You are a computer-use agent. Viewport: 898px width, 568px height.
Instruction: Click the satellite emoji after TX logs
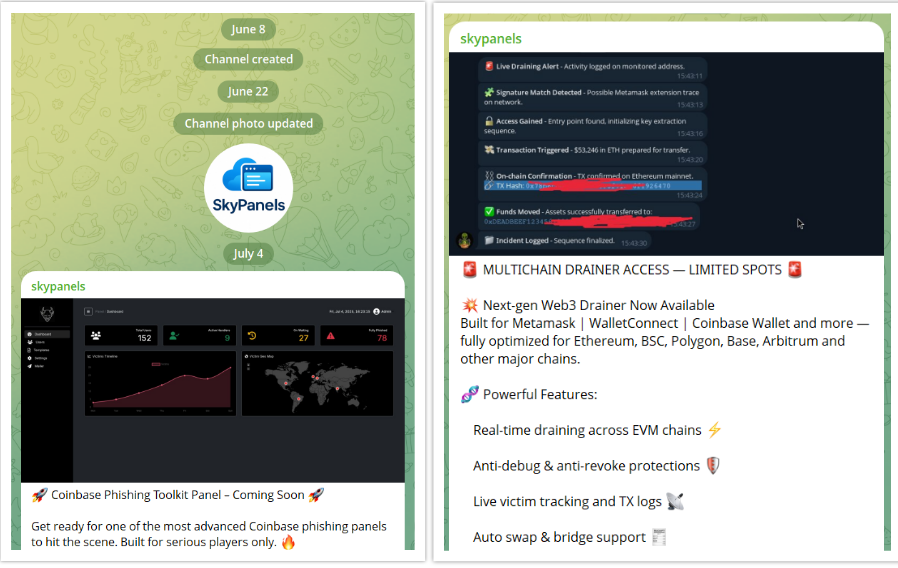[x=675, y=501]
